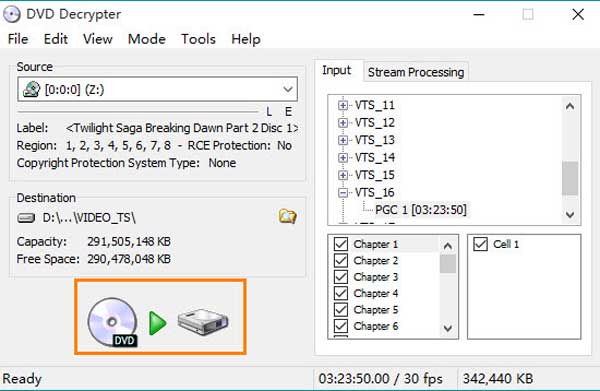Browse for destination folder icon
The height and width of the screenshot is (391, 600).
click(287, 217)
